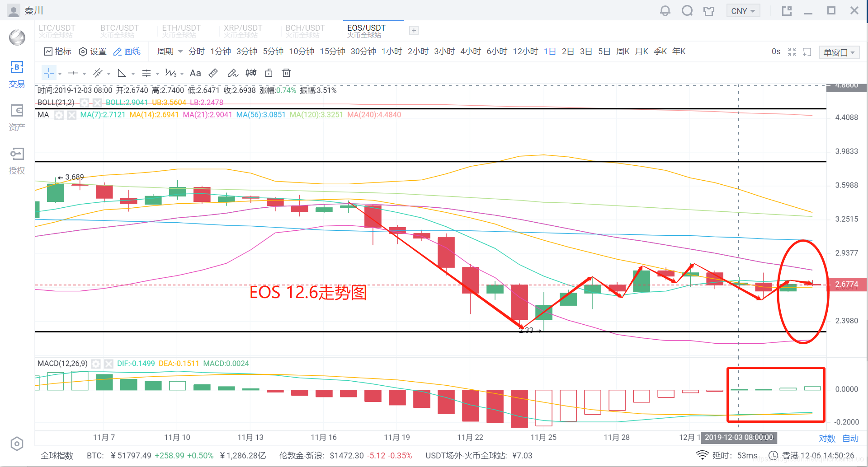This screenshot has height=467, width=868.
Task: Open the CNY currency dropdown
Action: pos(743,11)
